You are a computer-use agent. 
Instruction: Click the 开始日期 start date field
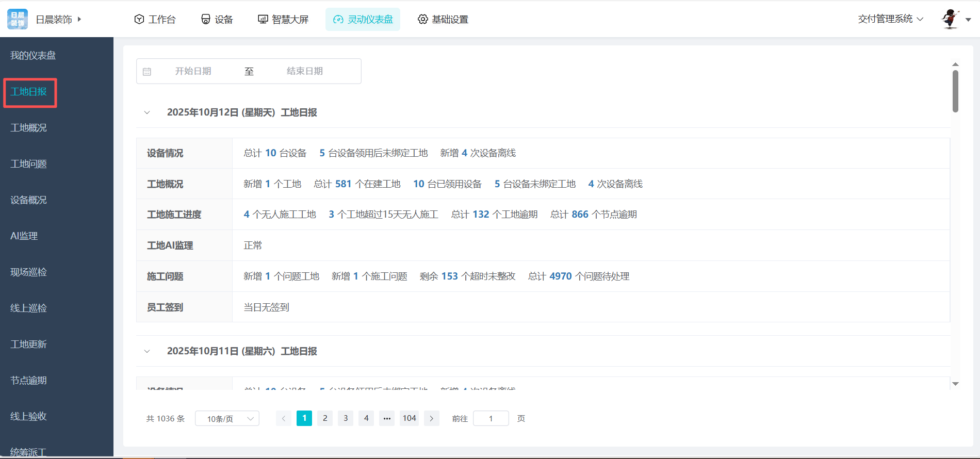pos(193,71)
